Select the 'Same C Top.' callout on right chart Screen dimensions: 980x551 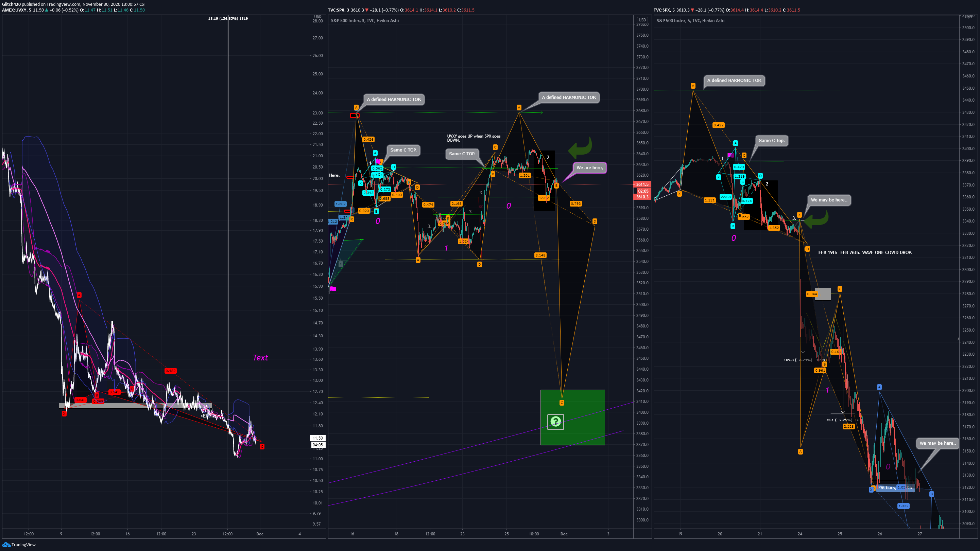[x=771, y=140]
